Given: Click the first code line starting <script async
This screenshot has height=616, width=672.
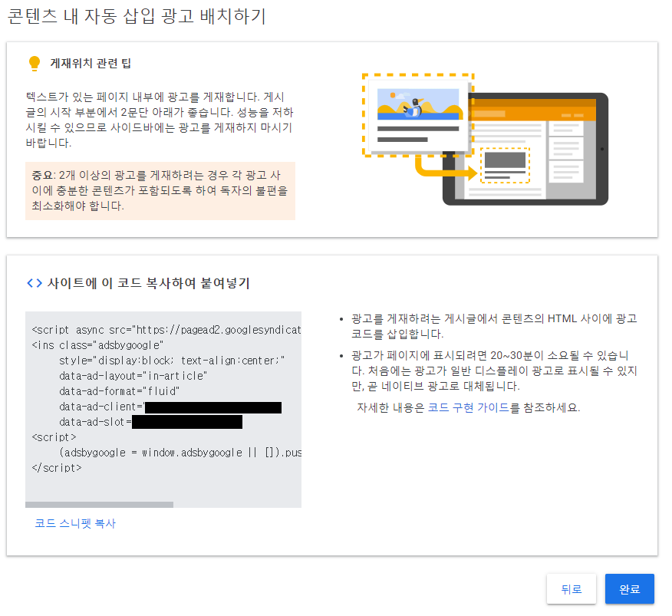Looking at the screenshot, I should pyautogui.click(x=166, y=330).
